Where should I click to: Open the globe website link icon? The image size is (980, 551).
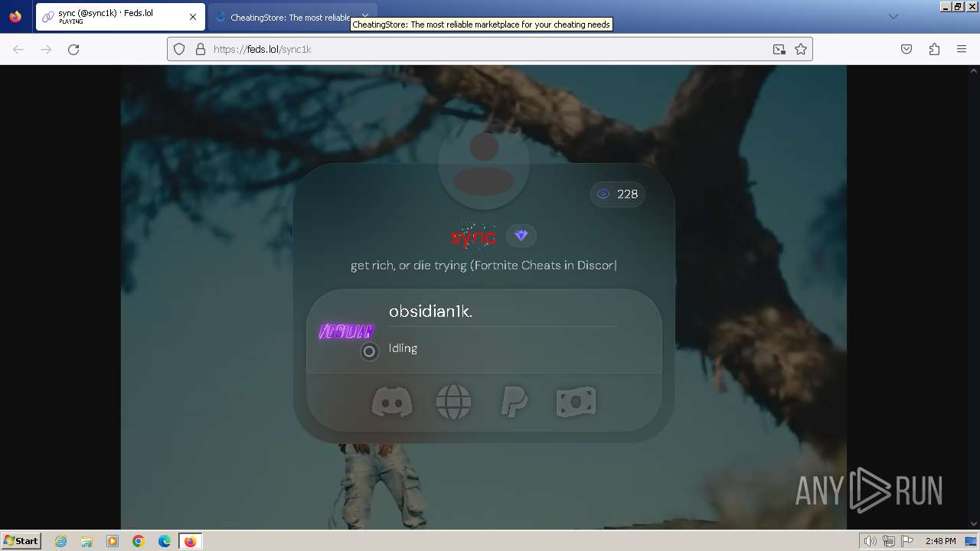point(453,402)
